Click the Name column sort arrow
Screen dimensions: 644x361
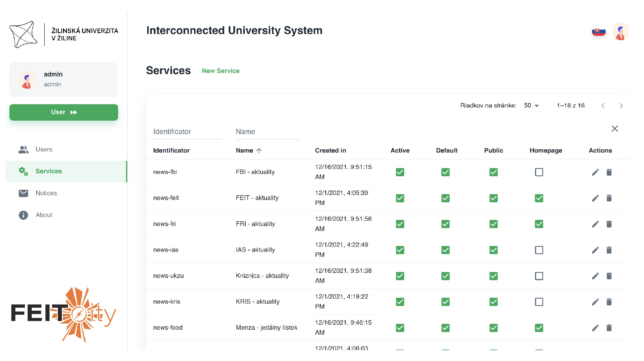pyautogui.click(x=259, y=151)
